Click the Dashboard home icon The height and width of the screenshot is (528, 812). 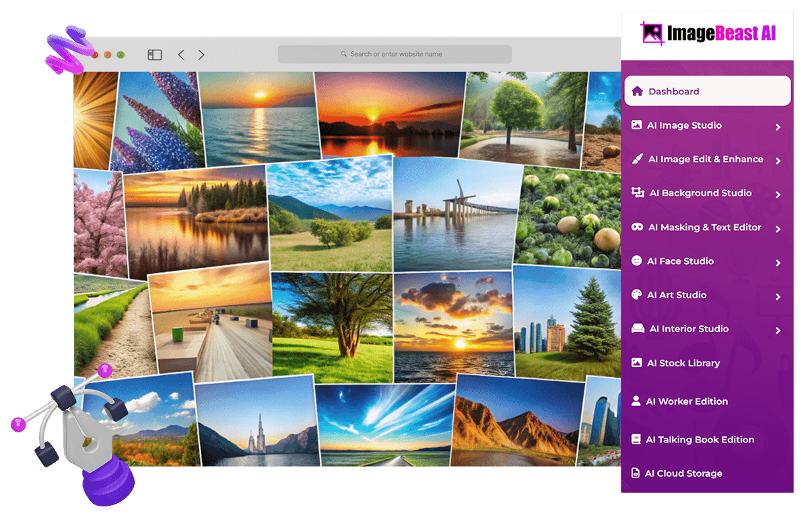coord(637,92)
